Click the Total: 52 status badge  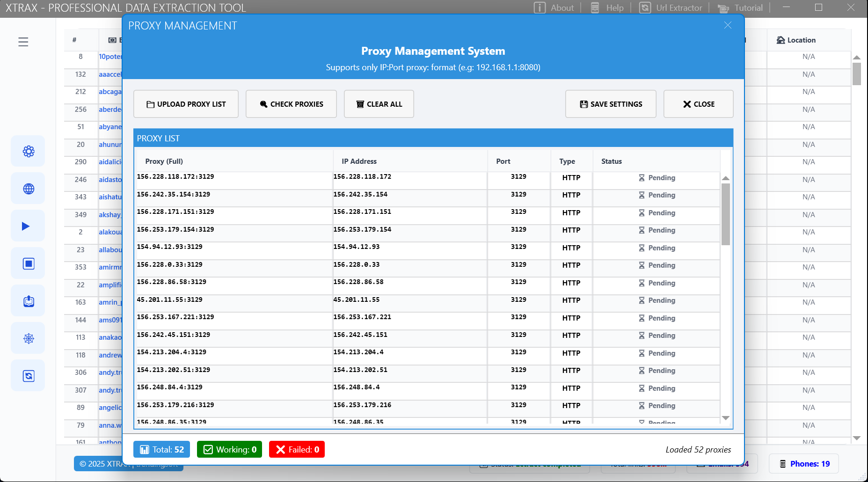click(x=161, y=449)
